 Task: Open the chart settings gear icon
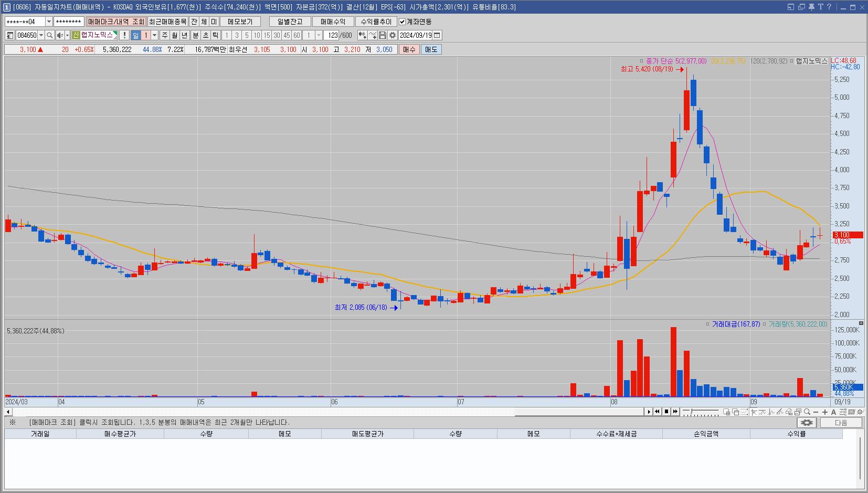(392, 35)
